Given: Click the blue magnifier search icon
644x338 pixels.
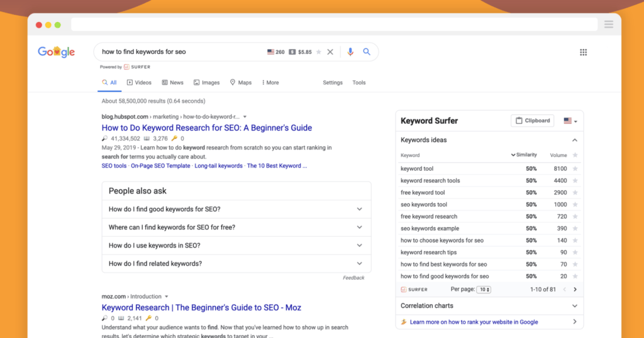Looking at the screenshot, I should tap(367, 52).
